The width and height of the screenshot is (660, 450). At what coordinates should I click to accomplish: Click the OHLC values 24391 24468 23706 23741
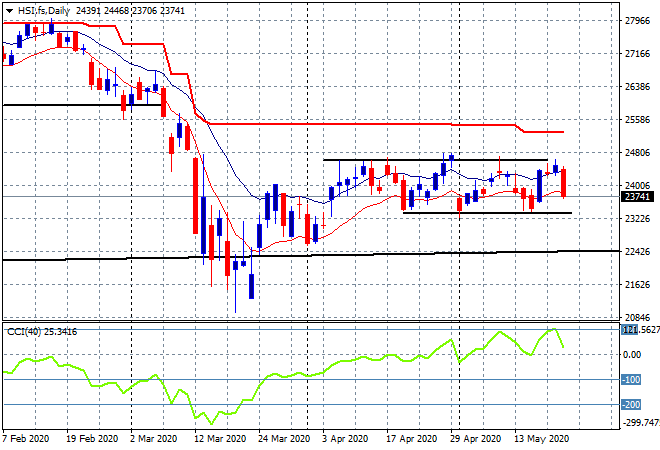click(130, 11)
